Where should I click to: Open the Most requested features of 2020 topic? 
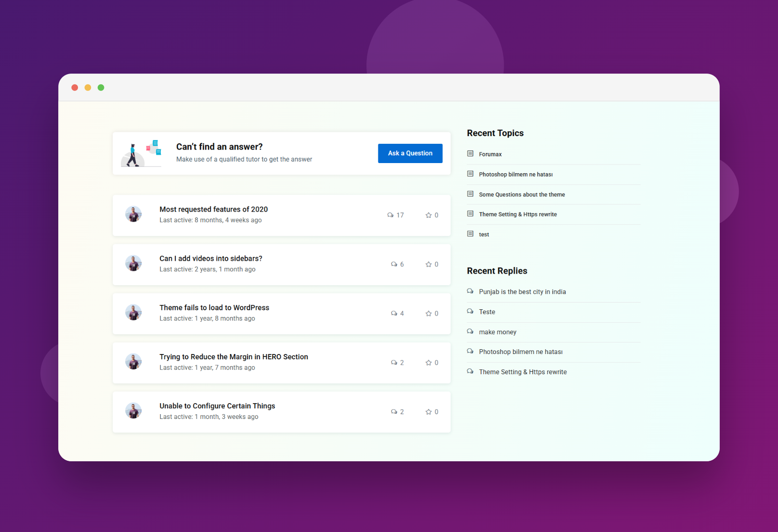[213, 209]
